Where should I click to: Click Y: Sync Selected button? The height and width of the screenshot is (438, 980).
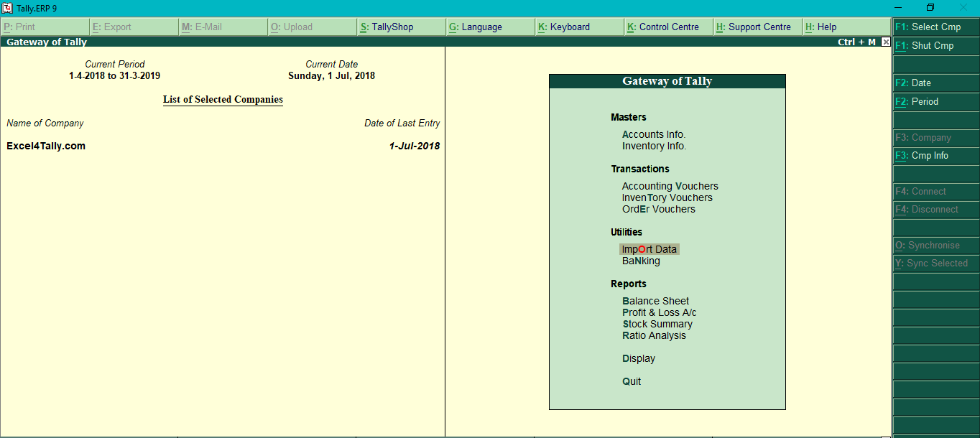click(x=936, y=264)
